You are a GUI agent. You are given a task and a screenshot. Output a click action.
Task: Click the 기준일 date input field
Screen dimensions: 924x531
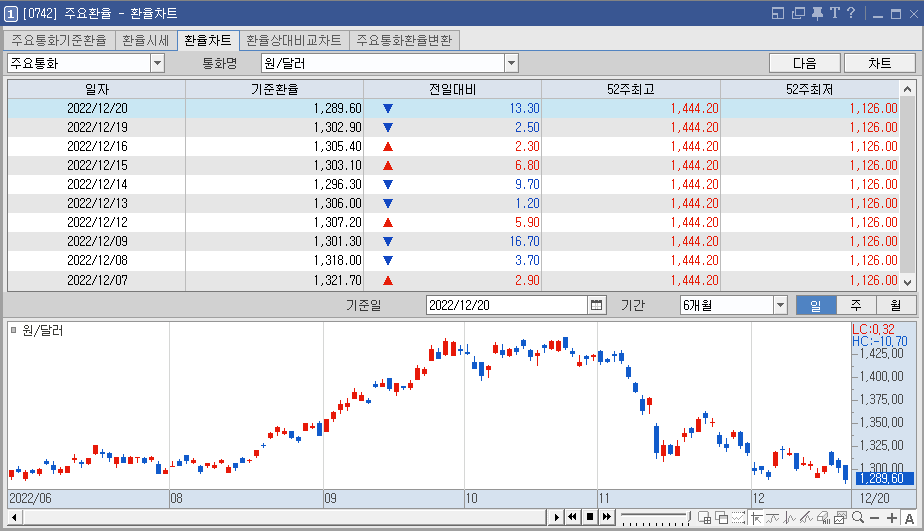507,305
